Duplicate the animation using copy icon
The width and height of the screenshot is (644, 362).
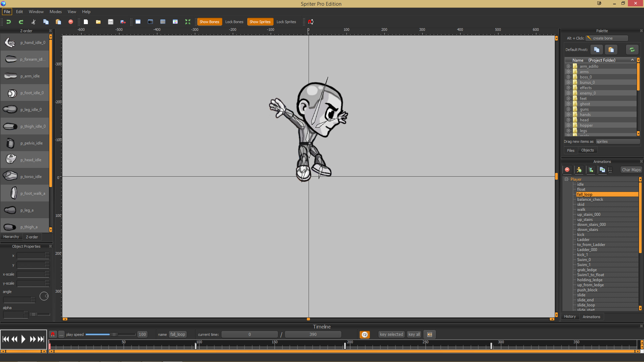pos(603,170)
